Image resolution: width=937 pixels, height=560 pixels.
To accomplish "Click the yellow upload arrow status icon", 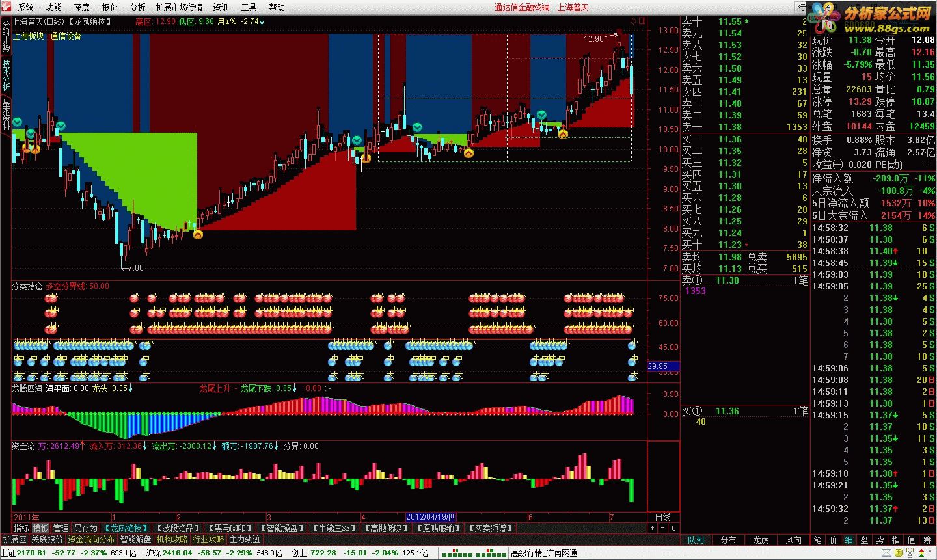I will (x=899, y=553).
